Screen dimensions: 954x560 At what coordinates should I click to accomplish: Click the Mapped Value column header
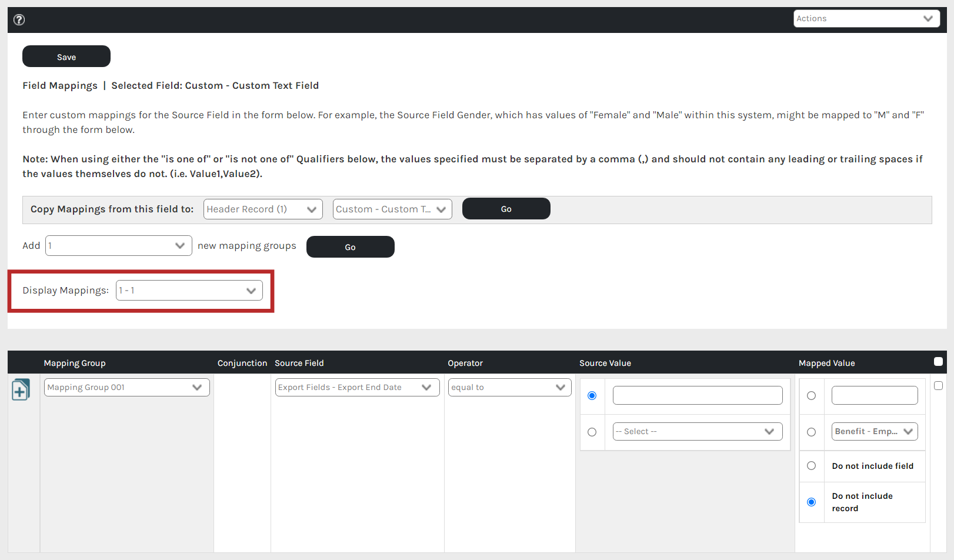tap(827, 363)
